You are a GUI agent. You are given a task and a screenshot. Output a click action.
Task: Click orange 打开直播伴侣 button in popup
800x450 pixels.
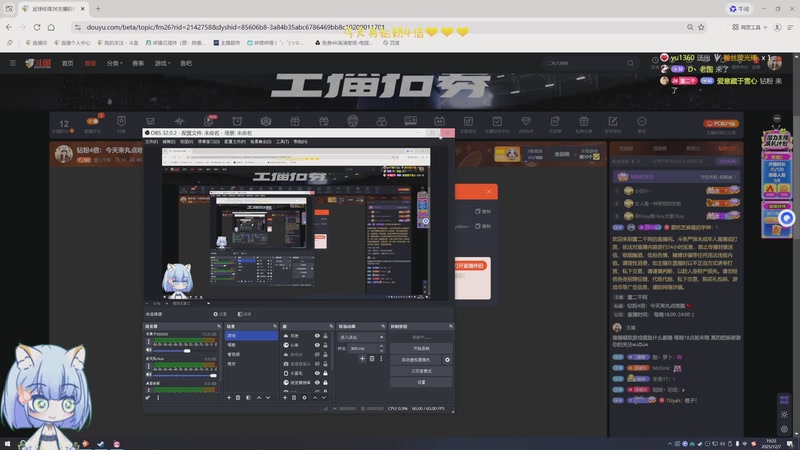(470, 266)
